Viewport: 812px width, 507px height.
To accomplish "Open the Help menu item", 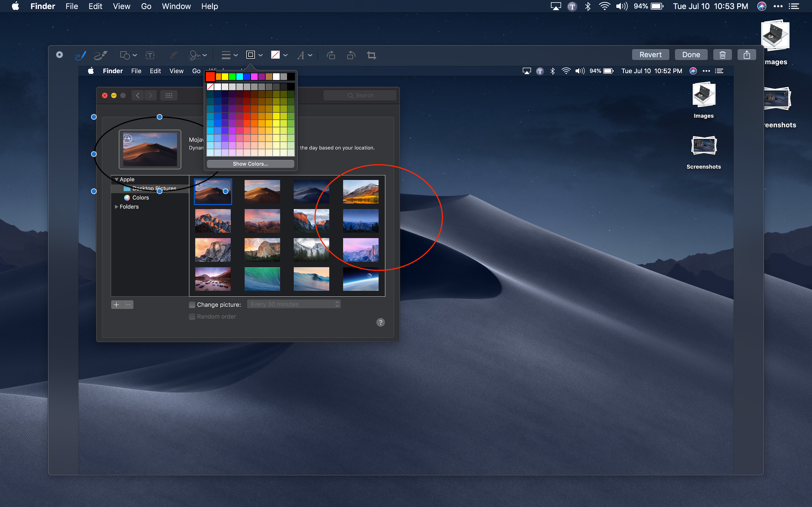I will 210,6.
